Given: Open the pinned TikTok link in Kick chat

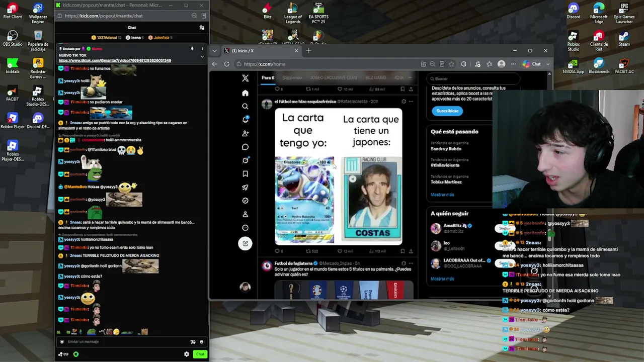Looking at the screenshot, I should (x=115, y=60).
